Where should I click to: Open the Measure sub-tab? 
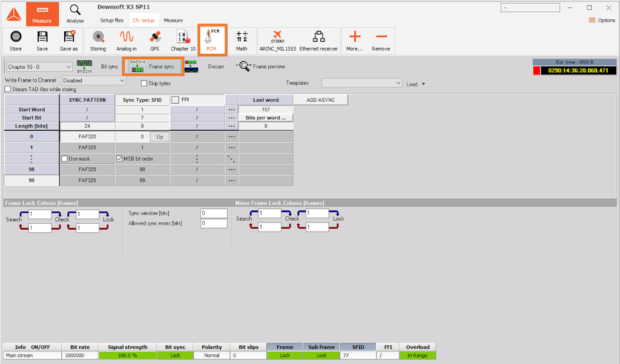coord(173,20)
